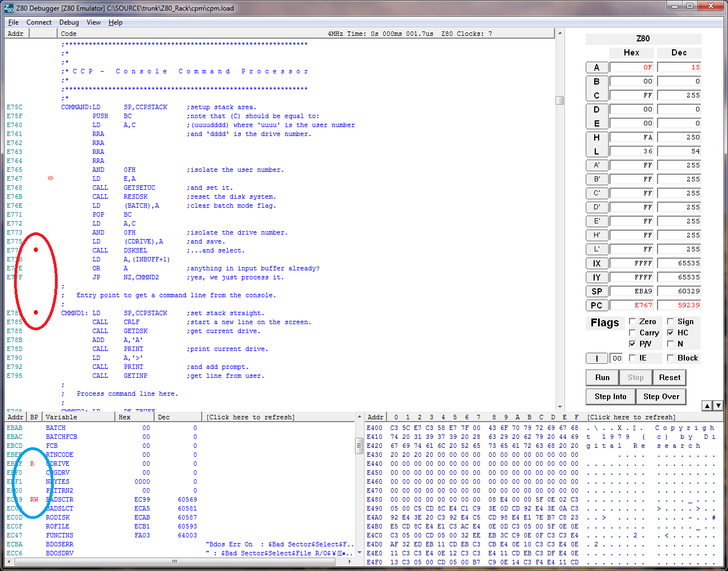This screenshot has width=728, height=571.
Task: Click the Step Into button
Action: pos(610,396)
